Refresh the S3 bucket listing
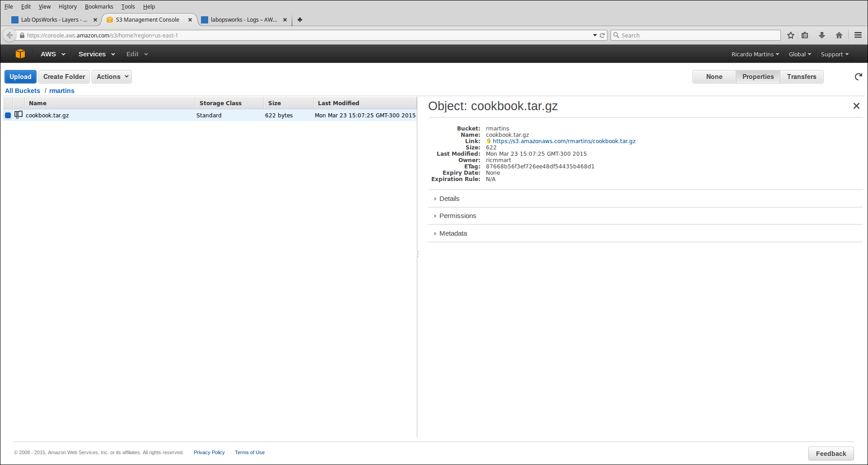This screenshot has width=868, height=465. [858, 77]
